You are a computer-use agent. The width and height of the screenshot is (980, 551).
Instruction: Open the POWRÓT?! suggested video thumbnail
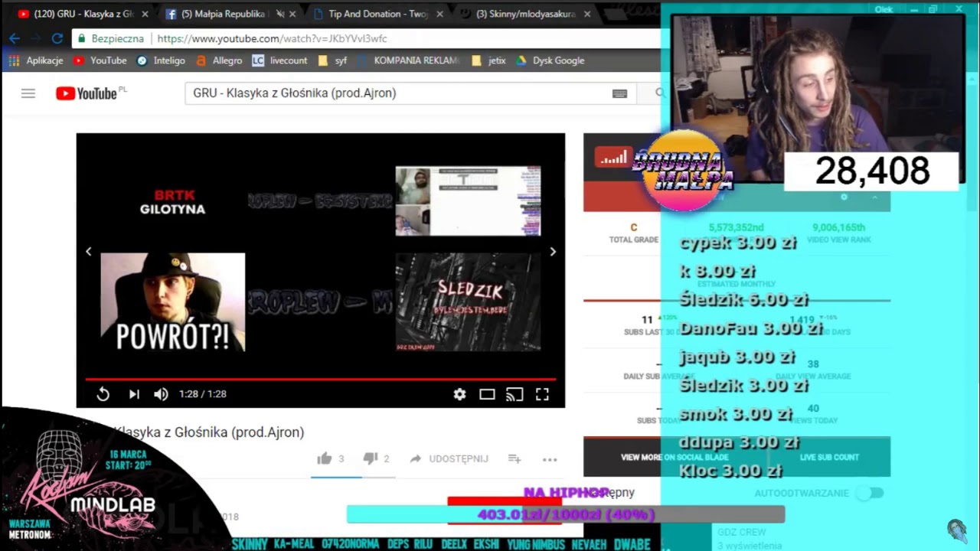[173, 302]
